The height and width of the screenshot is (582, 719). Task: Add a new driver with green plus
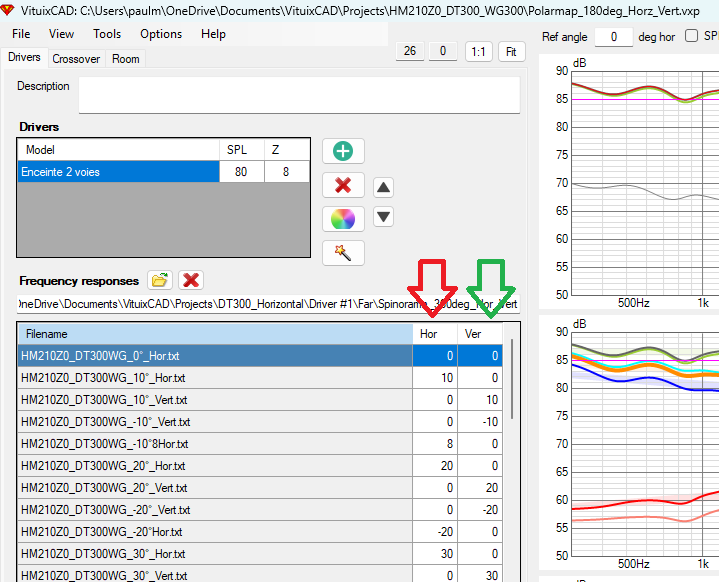coord(343,151)
